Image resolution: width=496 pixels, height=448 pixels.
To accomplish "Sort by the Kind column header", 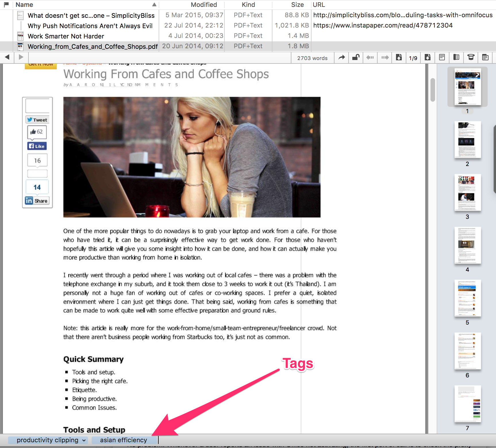I will click(248, 5).
